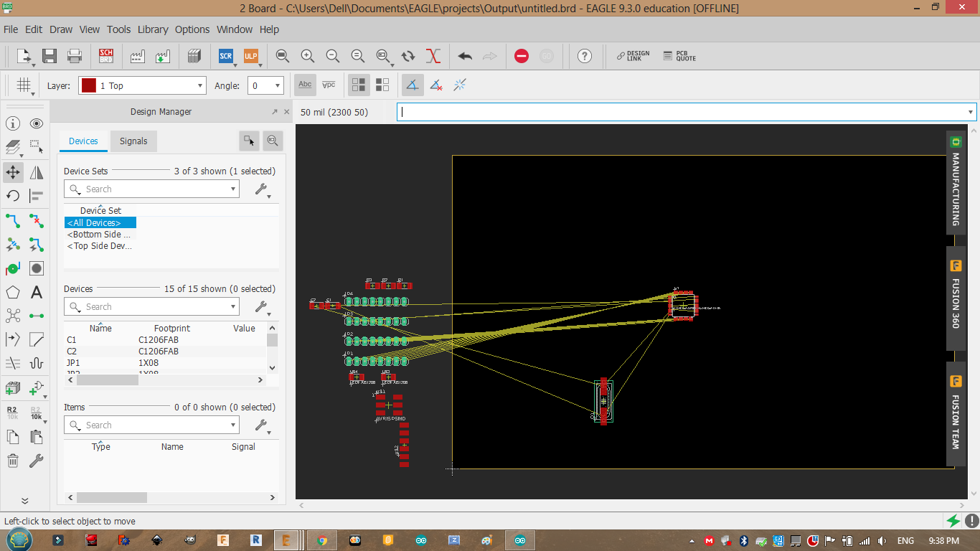Toggle upright Abc text orientation
The height and width of the screenshot is (551, 980).
tap(305, 85)
